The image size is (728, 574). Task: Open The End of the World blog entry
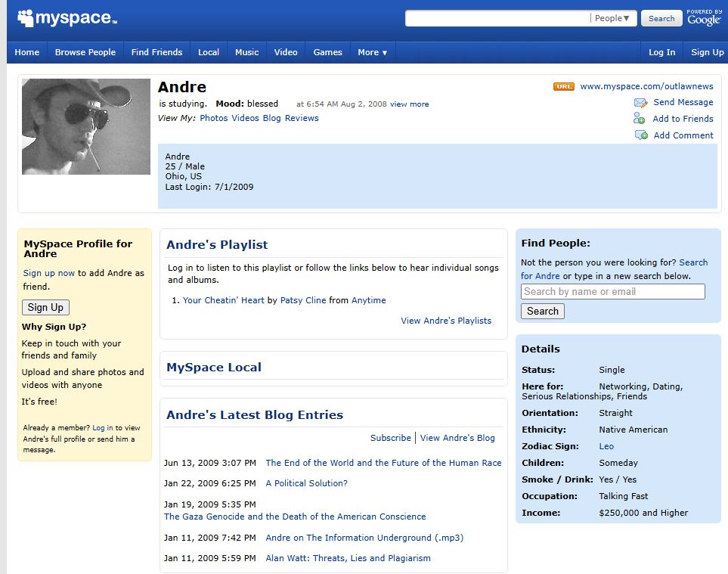(x=383, y=463)
